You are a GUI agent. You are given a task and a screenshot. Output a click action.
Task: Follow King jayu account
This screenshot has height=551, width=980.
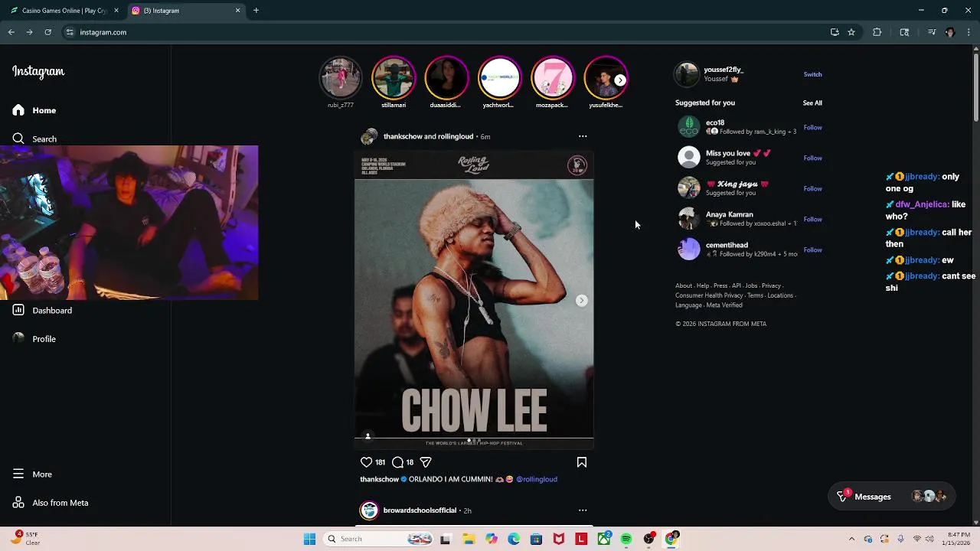pyautogui.click(x=812, y=188)
